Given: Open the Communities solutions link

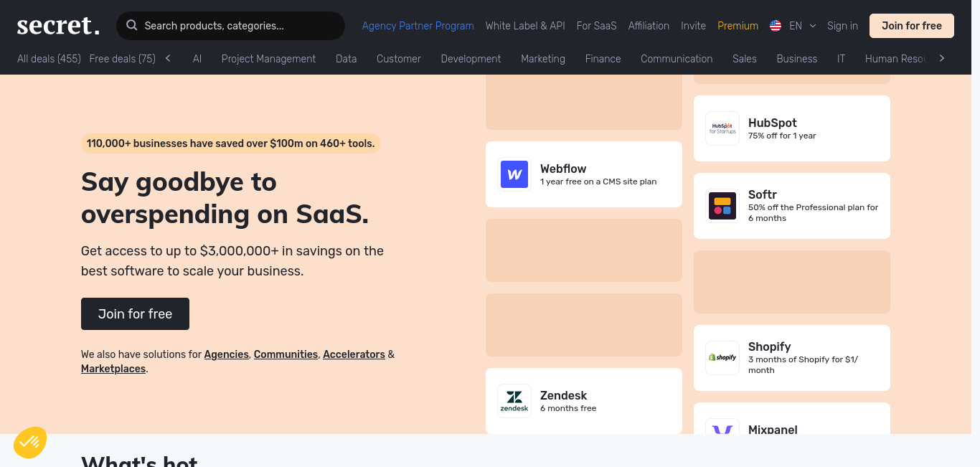Looking at the screenshot, I should click(x=286, y=354).
